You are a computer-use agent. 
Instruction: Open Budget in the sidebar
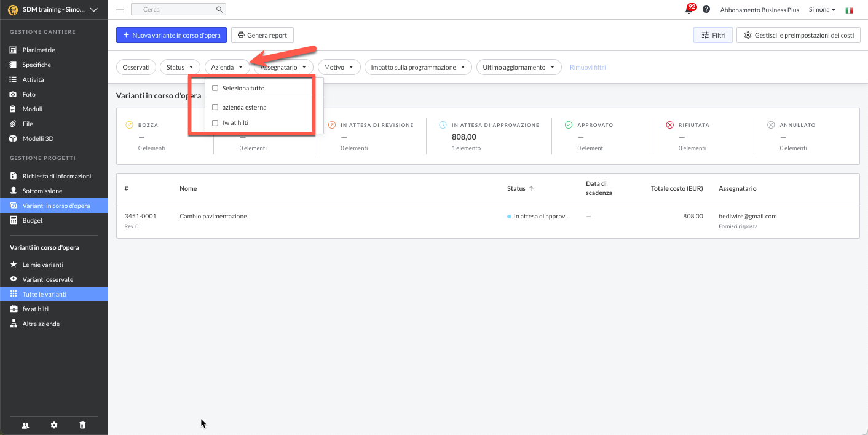point(33,220)
